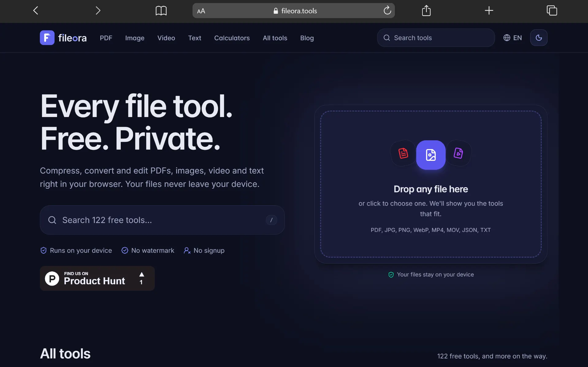Click the shield icon beside Runs on your device

click(44, 251)
